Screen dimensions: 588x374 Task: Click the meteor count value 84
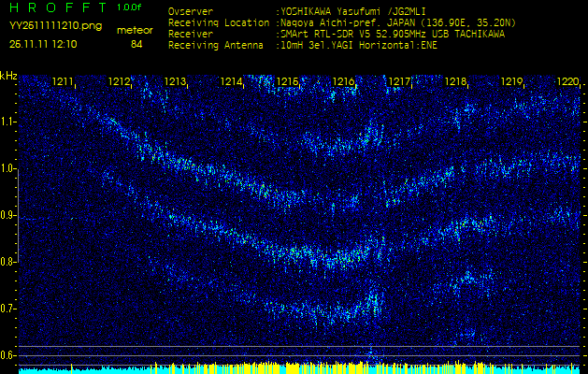click(x=136, y=43)
